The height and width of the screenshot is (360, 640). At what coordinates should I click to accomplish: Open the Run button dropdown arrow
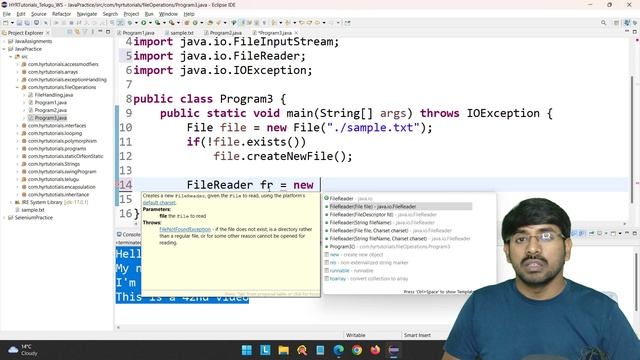pyautogui.click(x=149, y=23)
